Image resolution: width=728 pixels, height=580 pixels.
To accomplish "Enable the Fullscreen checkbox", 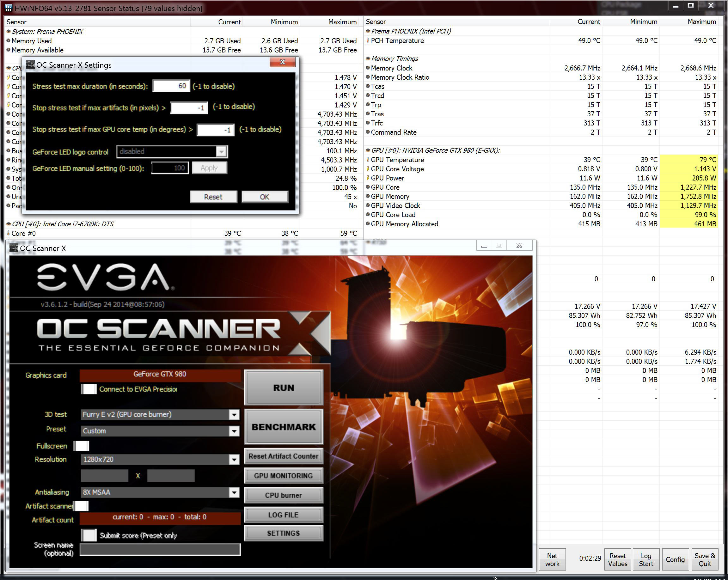I will (81, 446).
